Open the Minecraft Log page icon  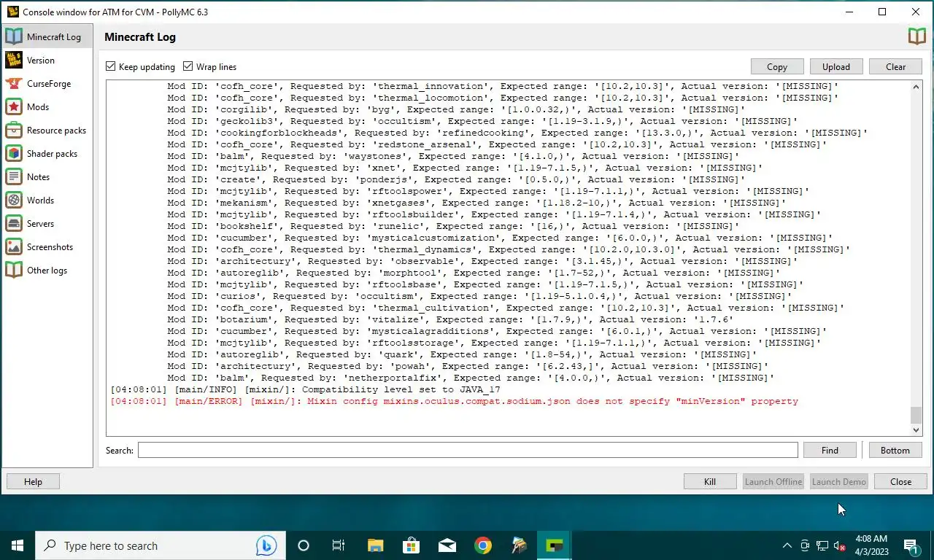pos(14,37)
